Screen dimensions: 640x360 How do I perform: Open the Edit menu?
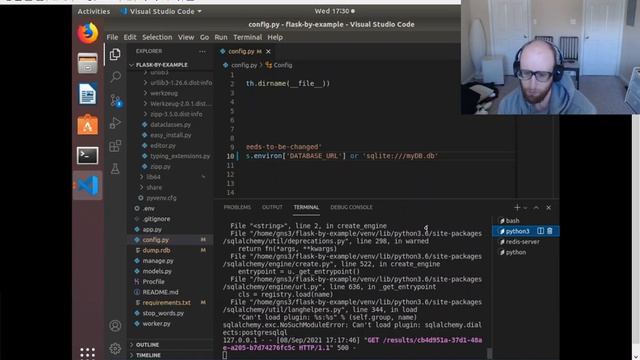point(130,37)
